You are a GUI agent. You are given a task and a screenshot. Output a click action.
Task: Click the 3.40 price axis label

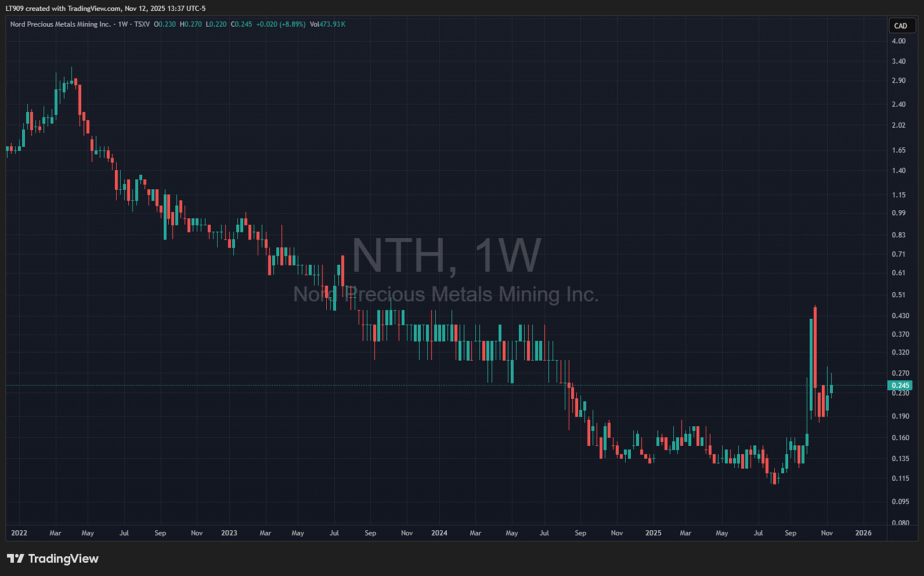pos(899,62)
